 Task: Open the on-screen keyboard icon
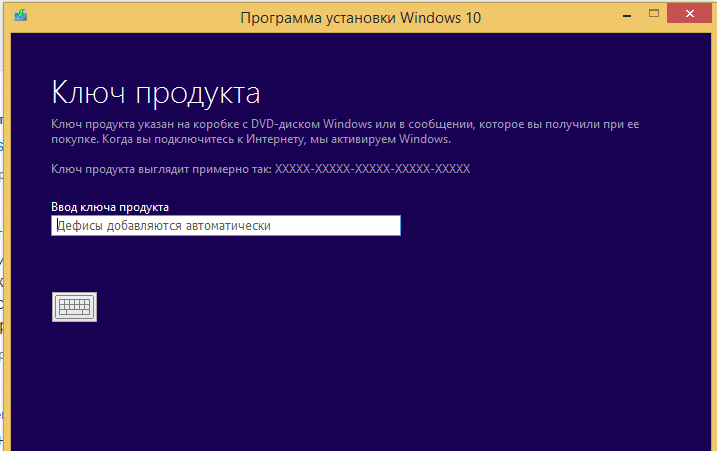75,307
